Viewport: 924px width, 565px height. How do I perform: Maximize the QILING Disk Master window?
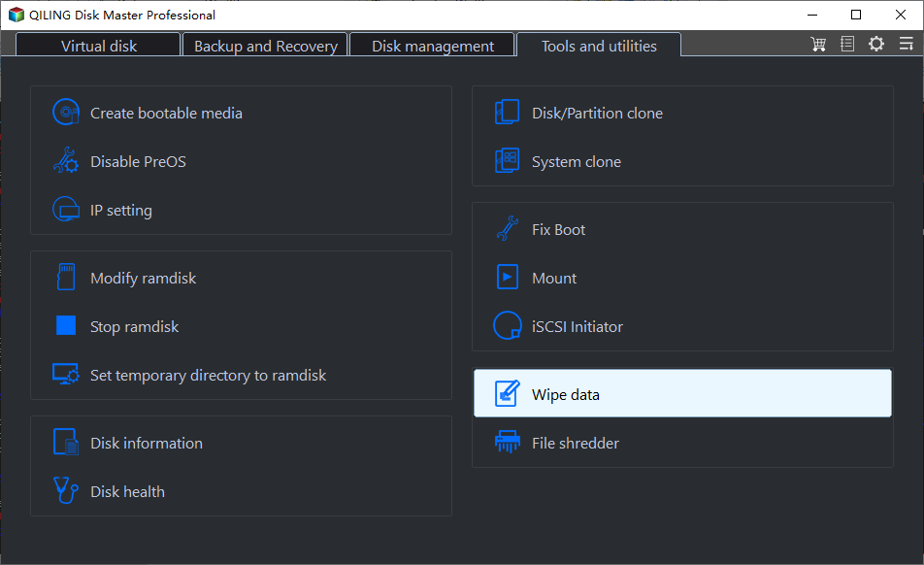[856, 15]
